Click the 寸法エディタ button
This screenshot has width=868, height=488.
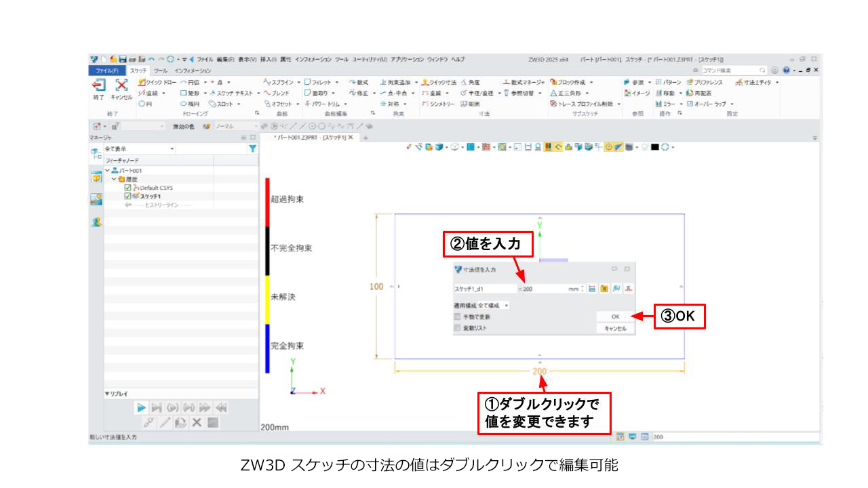pyautogui.click(x=755, y=82)
